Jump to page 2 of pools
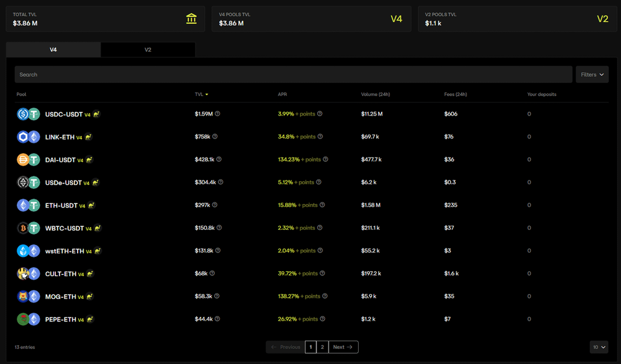621x364 pixels. click(x=323, y=347)
